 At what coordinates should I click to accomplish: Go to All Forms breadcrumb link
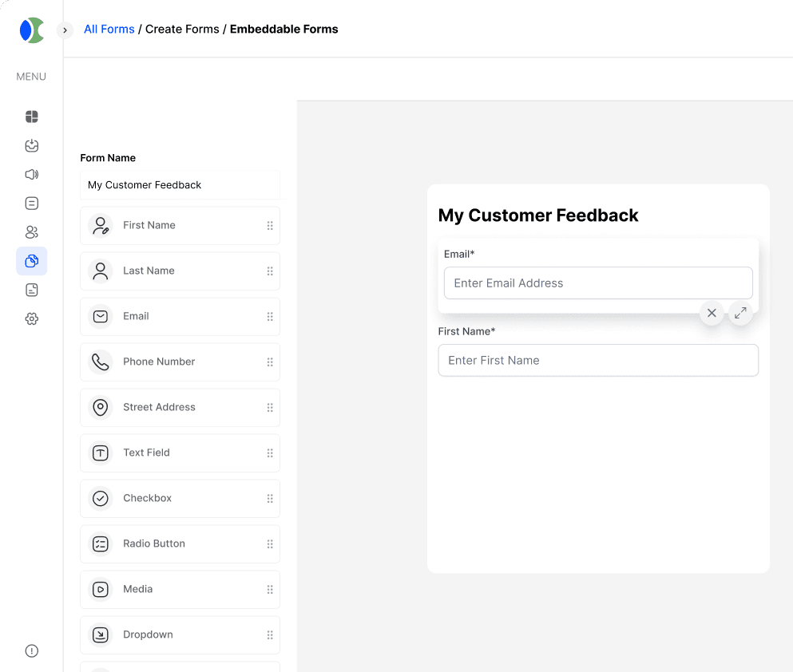pyautogui.click(x=109, y=30)
